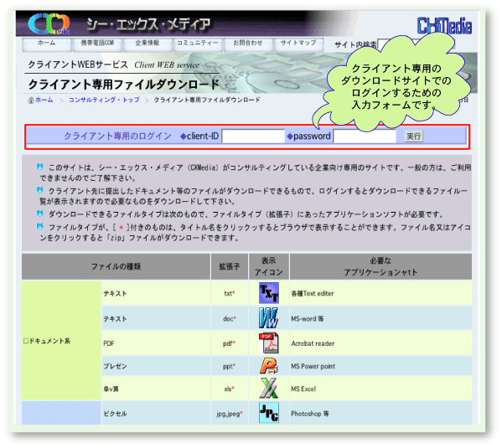The height and width of the screenshot is (448, 502).
Task: Click the doc extension cell
Action: coord(230,319)
